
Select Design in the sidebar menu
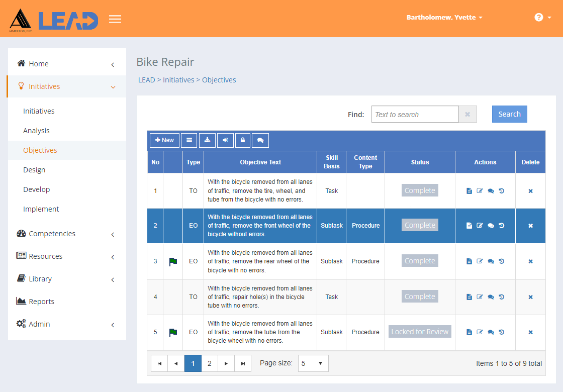click(x=35, y=170)
